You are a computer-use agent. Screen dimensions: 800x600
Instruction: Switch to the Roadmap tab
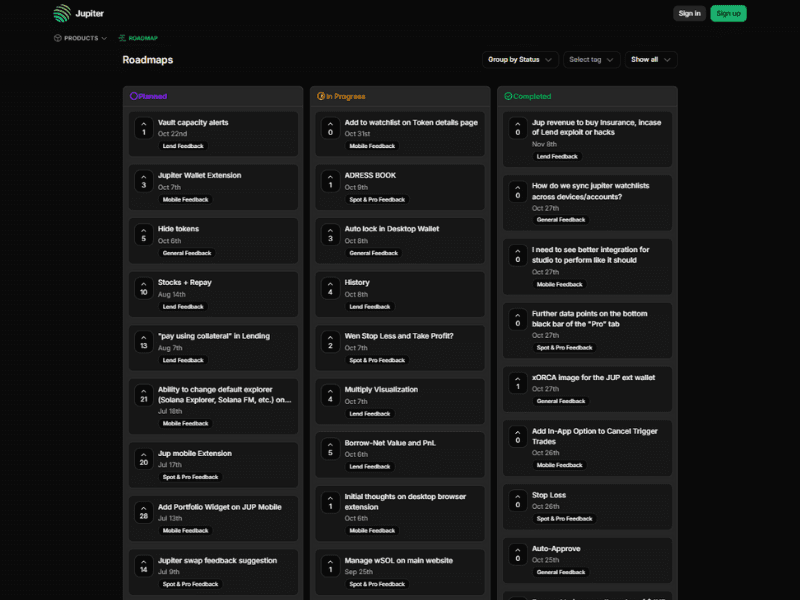(x=138, y=38)
